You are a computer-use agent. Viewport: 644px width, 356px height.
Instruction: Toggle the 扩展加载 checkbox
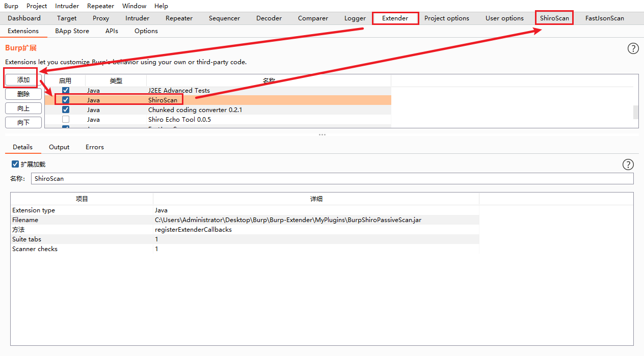click(15, 164)
